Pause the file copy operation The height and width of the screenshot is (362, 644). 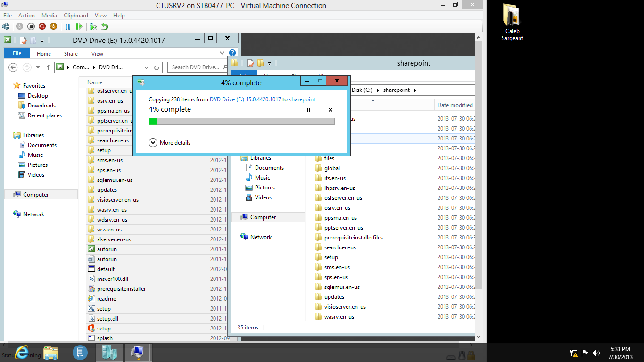pyautogui.click(x=309, y=110)
